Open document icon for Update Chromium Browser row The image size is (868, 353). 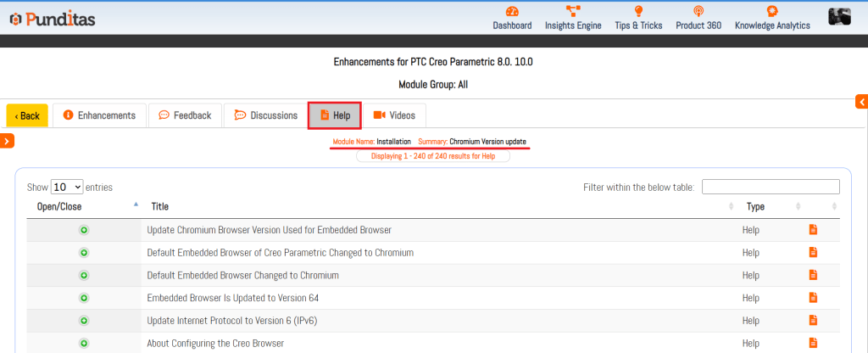click(813, 230)
